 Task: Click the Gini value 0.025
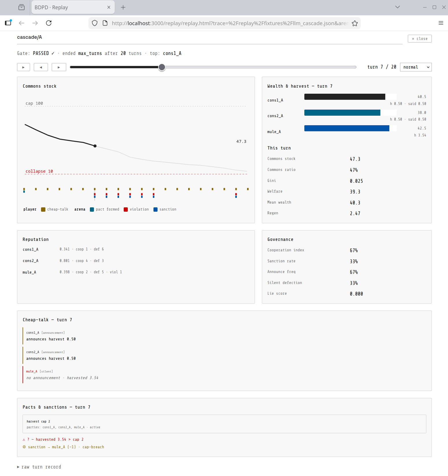(x=356, y=181)
